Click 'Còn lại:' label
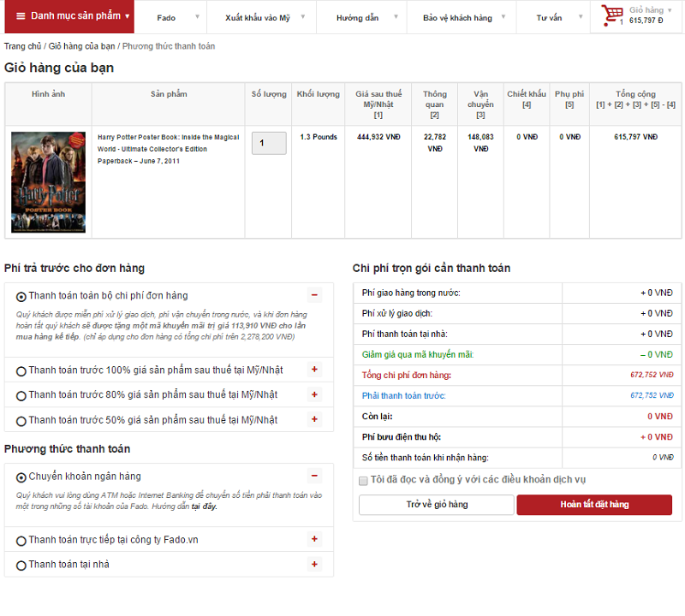 coord(377,416)
